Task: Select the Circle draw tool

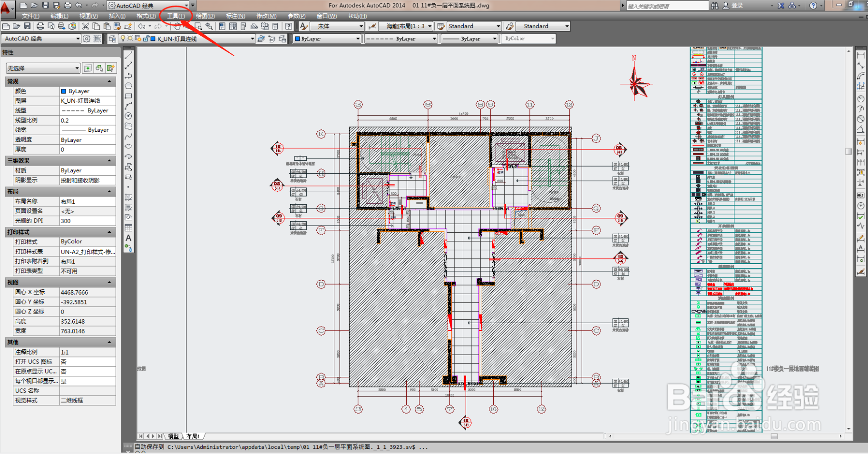Action: (x=128, y=116)
